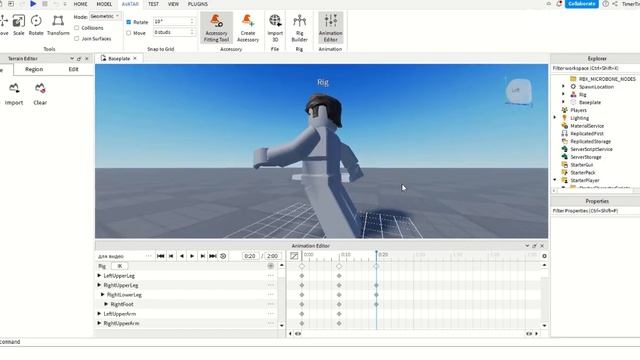Open the Animation Editor tool
Viewport: 640px width, 360px height.
331,28
